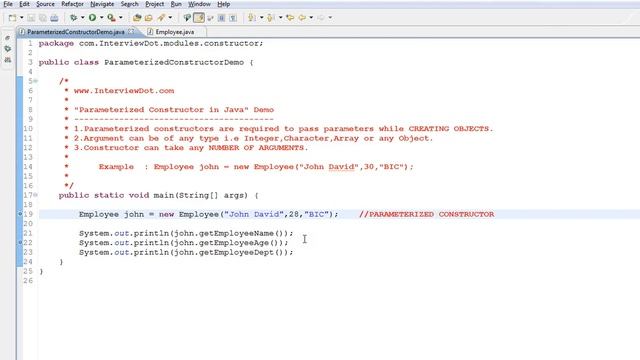
Task: Switch to the Employee.java tab
Action: 175,32
